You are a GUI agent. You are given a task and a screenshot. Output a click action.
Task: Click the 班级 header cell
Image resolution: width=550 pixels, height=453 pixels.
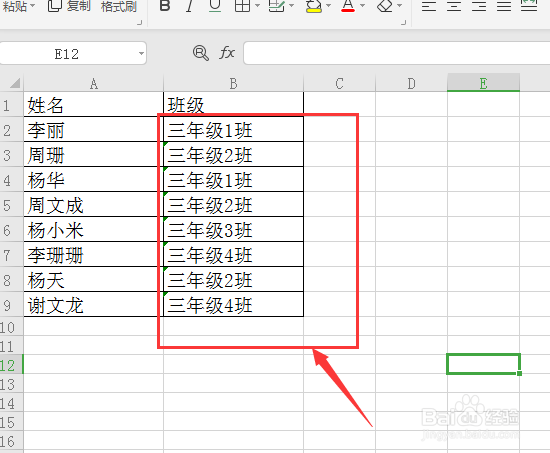click(x=234, y=105)
